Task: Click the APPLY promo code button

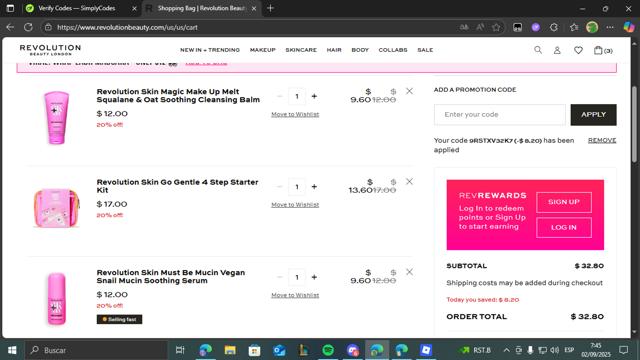Action: [593, 115]
